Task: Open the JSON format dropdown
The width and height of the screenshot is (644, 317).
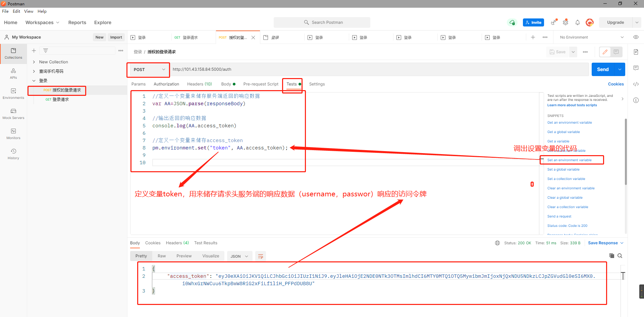Action: coord(239,256)
